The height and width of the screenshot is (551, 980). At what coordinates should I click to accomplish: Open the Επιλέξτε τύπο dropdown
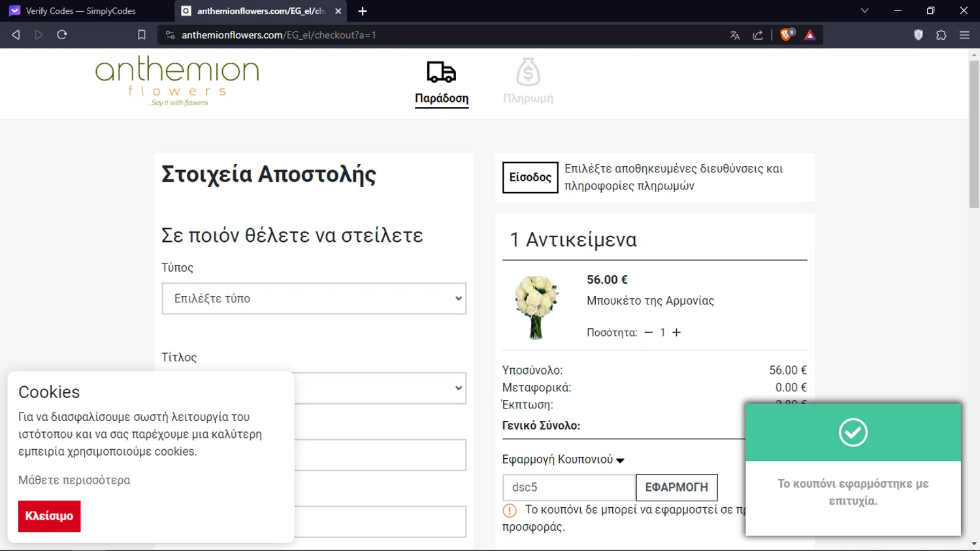(x=314, y=299)
